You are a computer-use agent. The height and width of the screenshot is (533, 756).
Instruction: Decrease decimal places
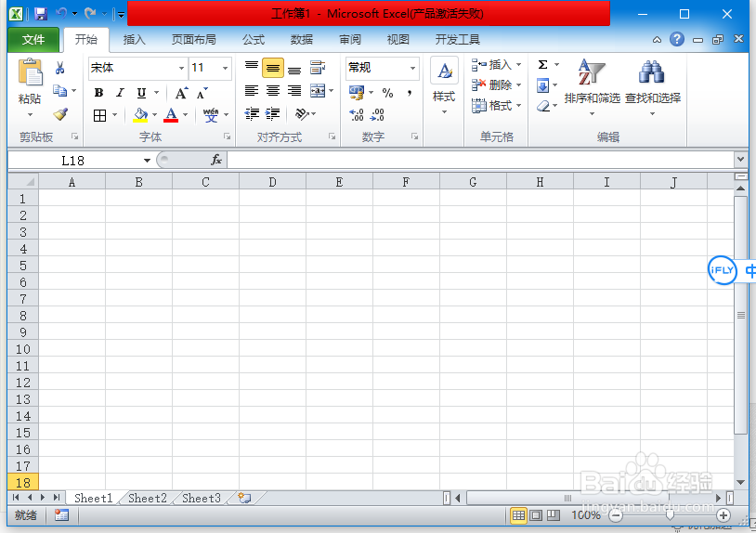tap(377, 115)
